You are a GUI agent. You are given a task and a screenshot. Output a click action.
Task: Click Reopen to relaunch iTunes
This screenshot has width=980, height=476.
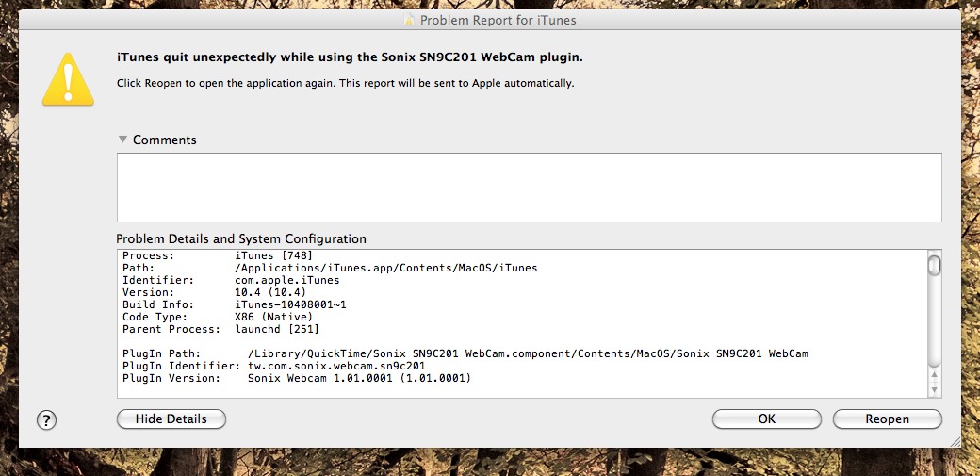[887, 419]
